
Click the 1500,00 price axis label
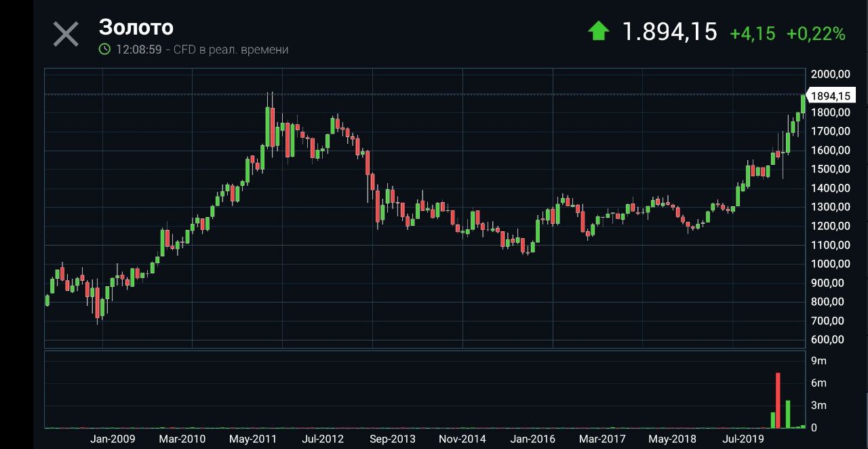830,169
